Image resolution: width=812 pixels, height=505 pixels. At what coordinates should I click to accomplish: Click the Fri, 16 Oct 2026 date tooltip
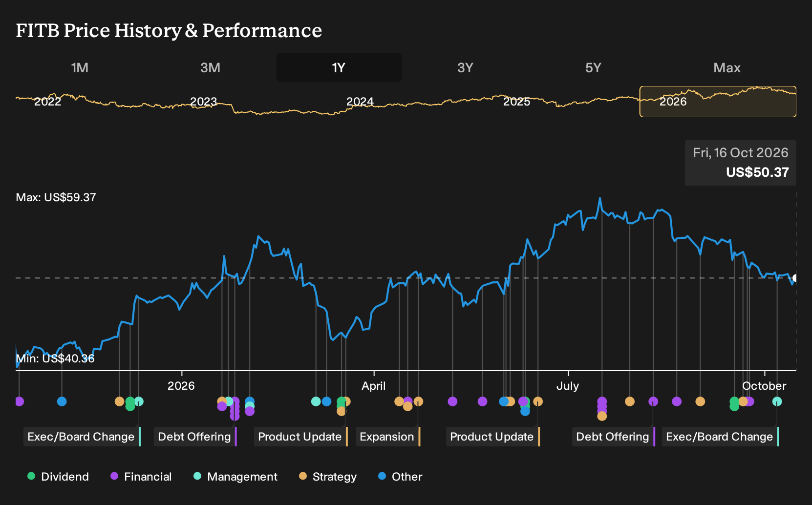(741, 153)
